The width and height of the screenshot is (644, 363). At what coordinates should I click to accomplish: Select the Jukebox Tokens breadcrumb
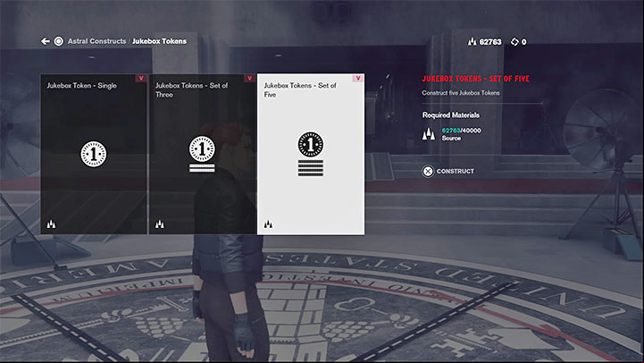159,41
